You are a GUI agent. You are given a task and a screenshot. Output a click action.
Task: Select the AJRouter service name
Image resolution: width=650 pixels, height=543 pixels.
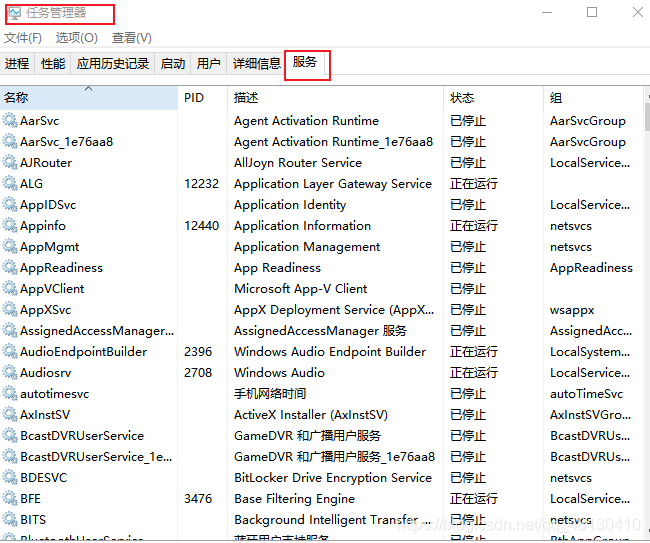46,162
